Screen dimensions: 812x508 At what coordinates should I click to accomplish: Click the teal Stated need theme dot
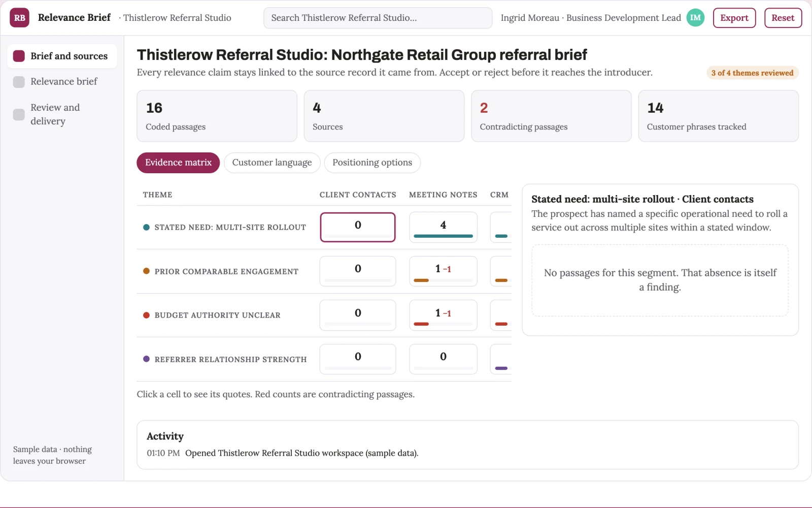pos(146,227)
